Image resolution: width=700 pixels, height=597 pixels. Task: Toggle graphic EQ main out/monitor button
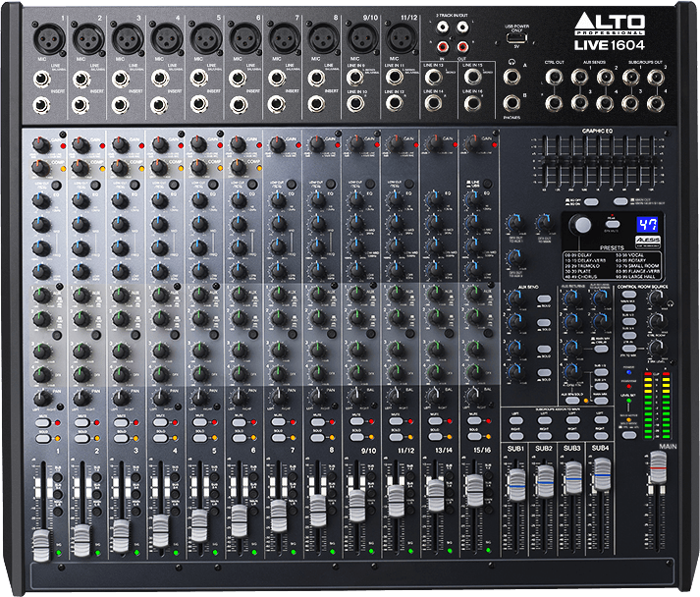tap(620, 202)
